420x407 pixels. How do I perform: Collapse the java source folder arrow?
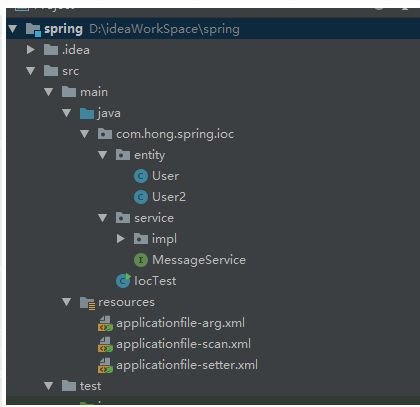pyautogui.click(x=67, y=113)
